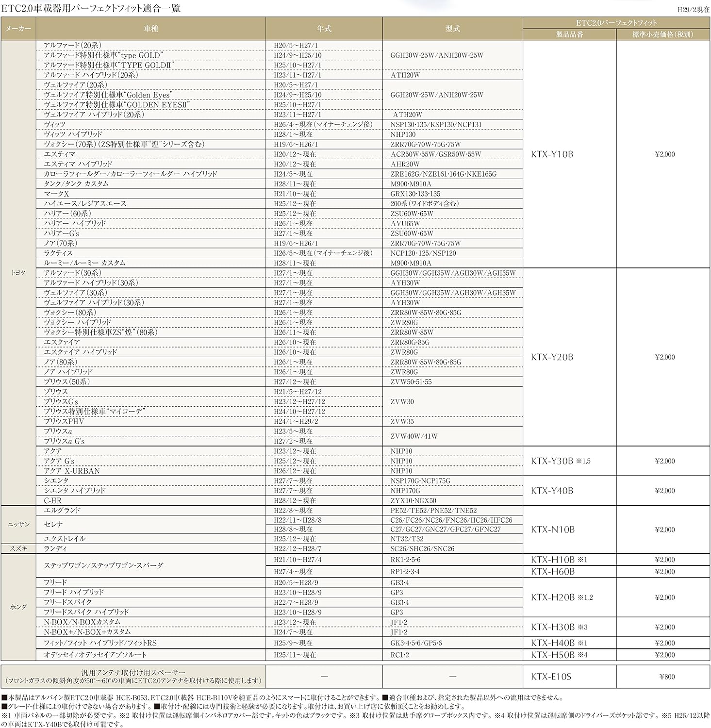Select the 標準小売価格(税別) sub-header

[663, 34]
